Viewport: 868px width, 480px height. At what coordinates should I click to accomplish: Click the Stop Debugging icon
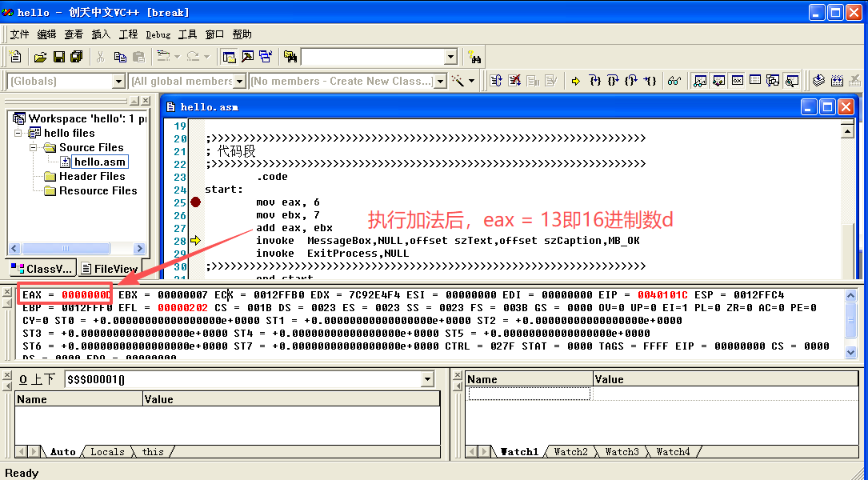tap(514, 81)
